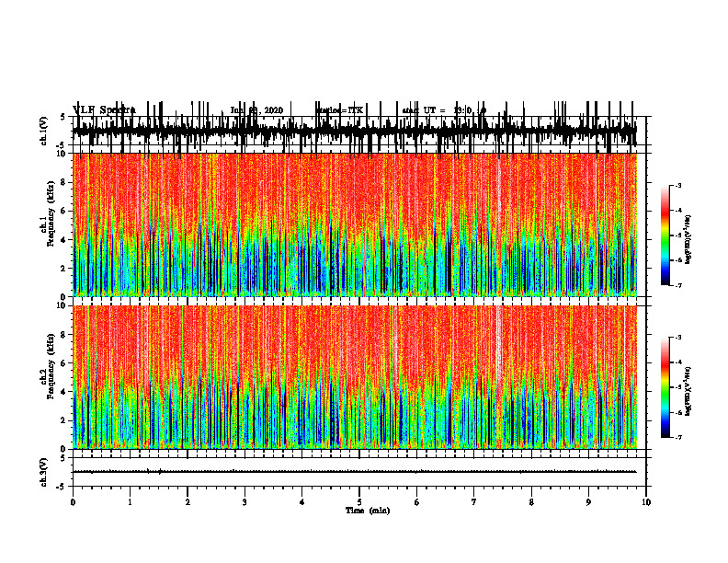Image resolution: width=728 pixels, height=563 pixels.
Task: Click the '-3' tick on upper colorbar
Action: [x=677, y=185]
